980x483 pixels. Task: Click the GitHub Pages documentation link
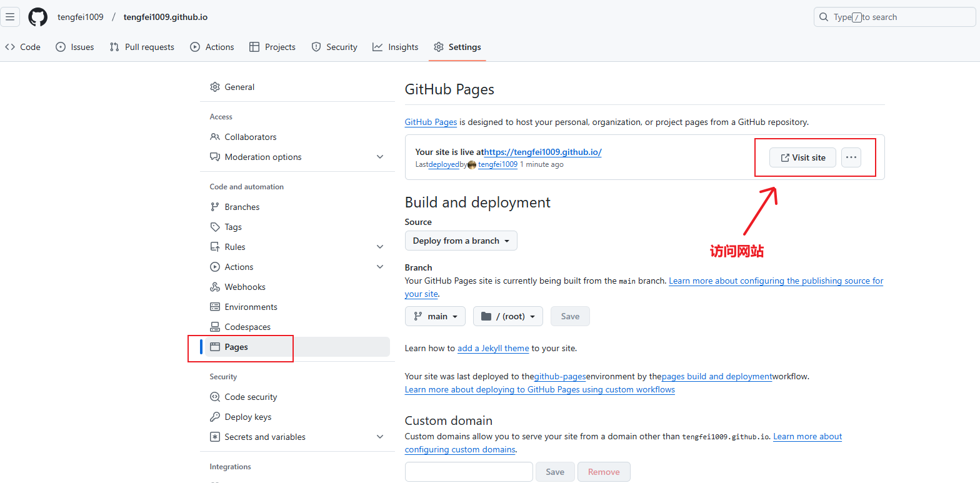431,122
